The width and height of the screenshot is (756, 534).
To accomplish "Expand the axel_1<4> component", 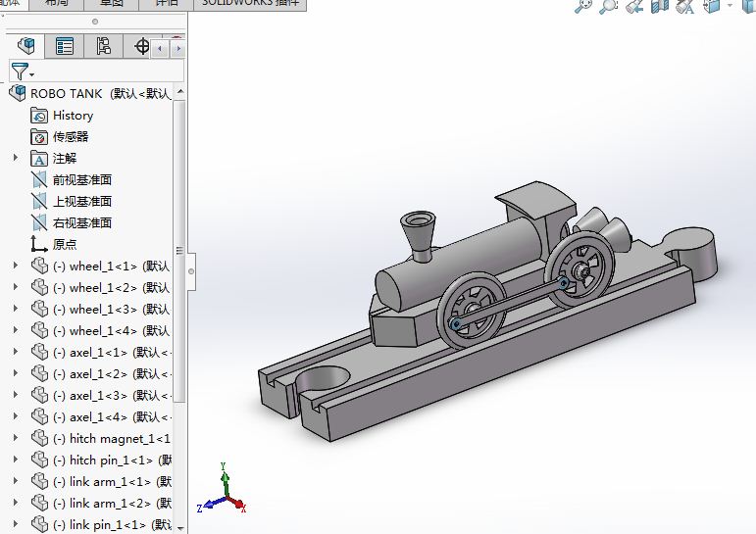I will tap(16, 415).
